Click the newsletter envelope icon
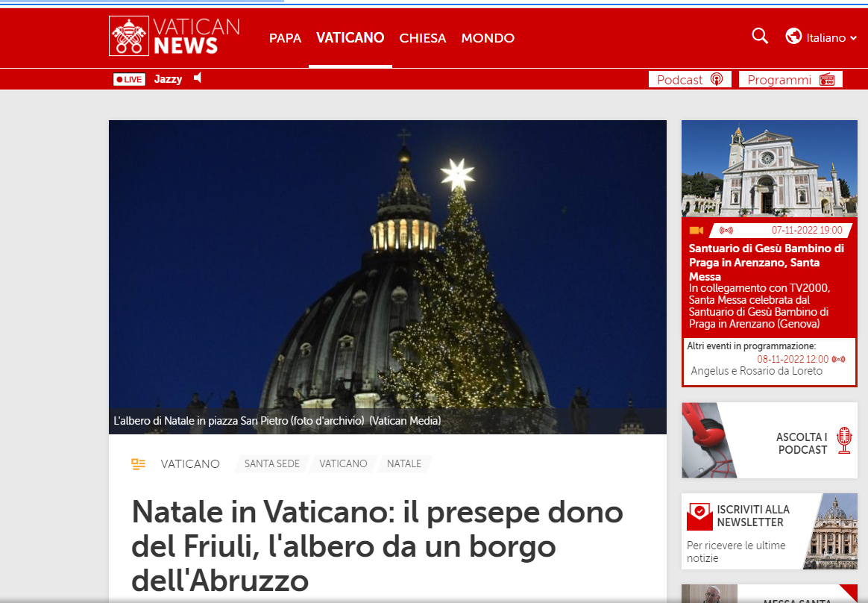Viewport: 868px width, 603px height. (699, 516)
